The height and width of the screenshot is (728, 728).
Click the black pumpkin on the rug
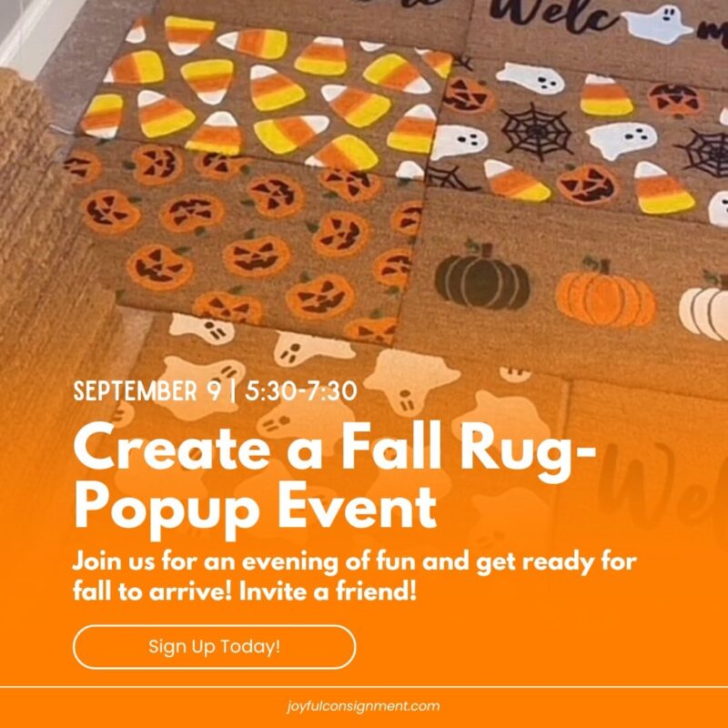click(x=482, y=277)
